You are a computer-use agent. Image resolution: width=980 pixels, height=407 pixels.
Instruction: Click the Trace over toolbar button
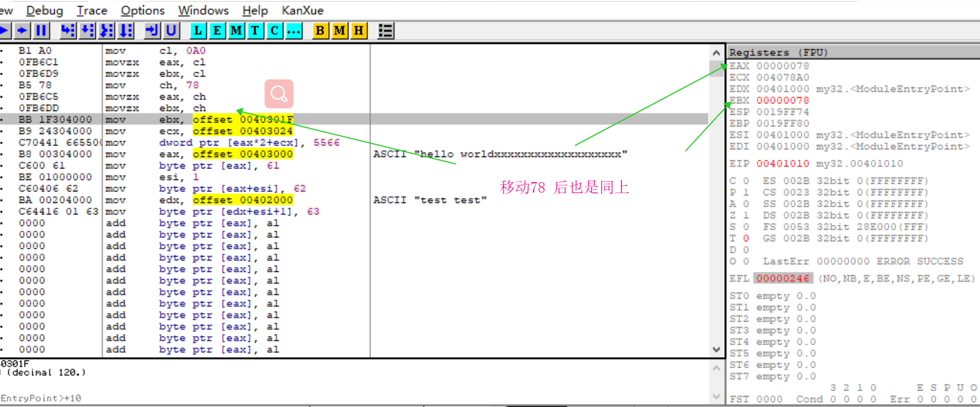point(126,31)
